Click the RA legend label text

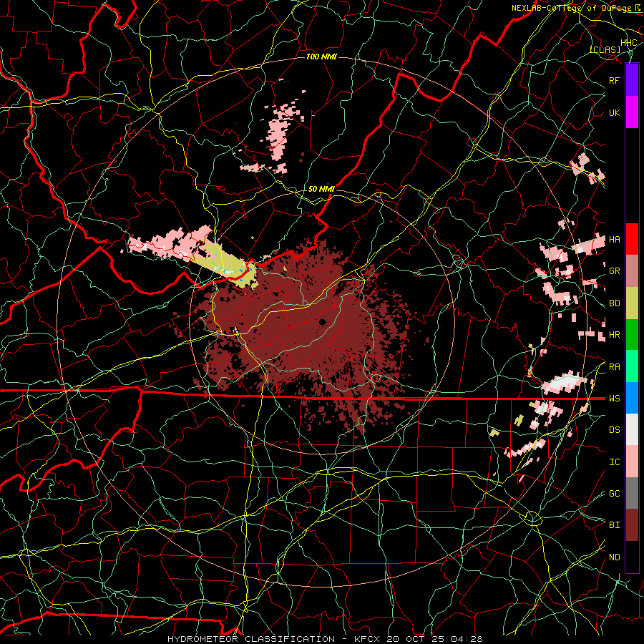tap(614, 367)
